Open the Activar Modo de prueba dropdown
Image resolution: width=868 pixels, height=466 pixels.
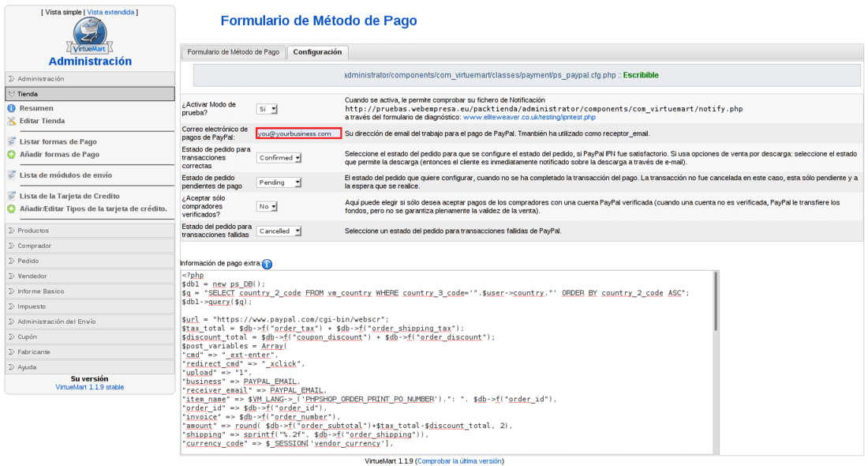267,109
